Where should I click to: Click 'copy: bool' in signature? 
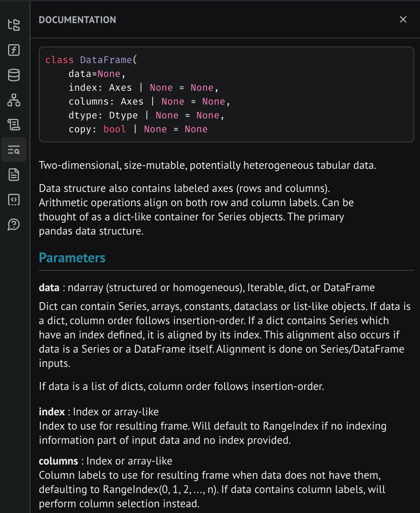97,129
